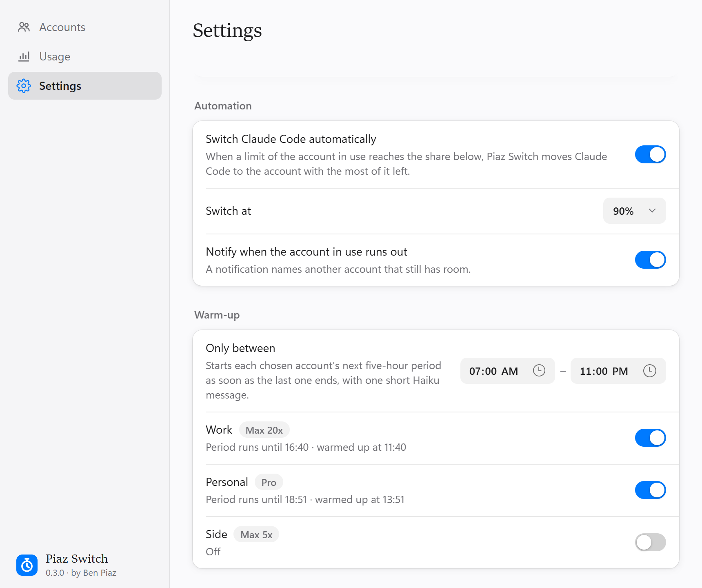Open clock picker for 07:00 AM start time

point(539,371)
